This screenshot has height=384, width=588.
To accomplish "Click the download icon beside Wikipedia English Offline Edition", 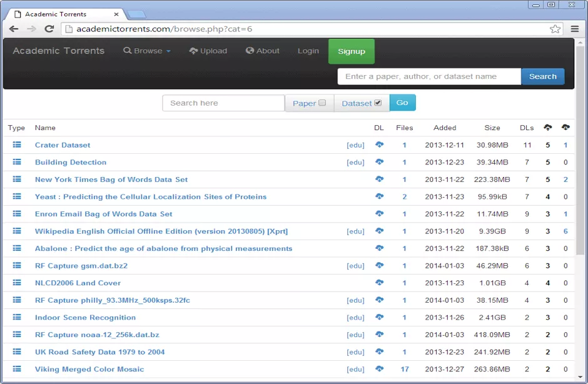I will click(x=379, y=231).
